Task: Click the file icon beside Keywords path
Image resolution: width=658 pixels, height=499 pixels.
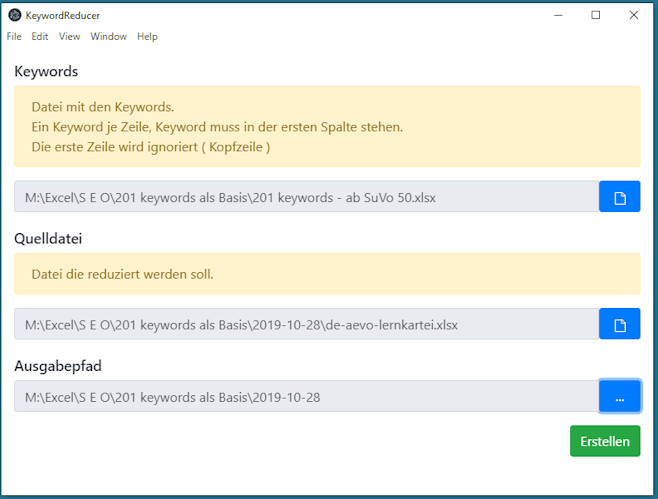Action: coord(619,196)
